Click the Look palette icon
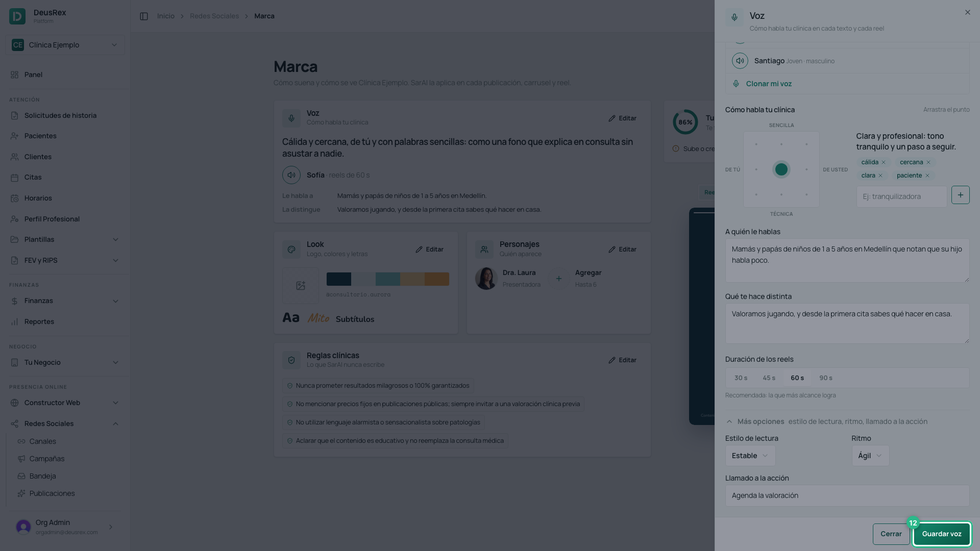Image resolution: width=980 pixels, height=551 pixels. 291,249
